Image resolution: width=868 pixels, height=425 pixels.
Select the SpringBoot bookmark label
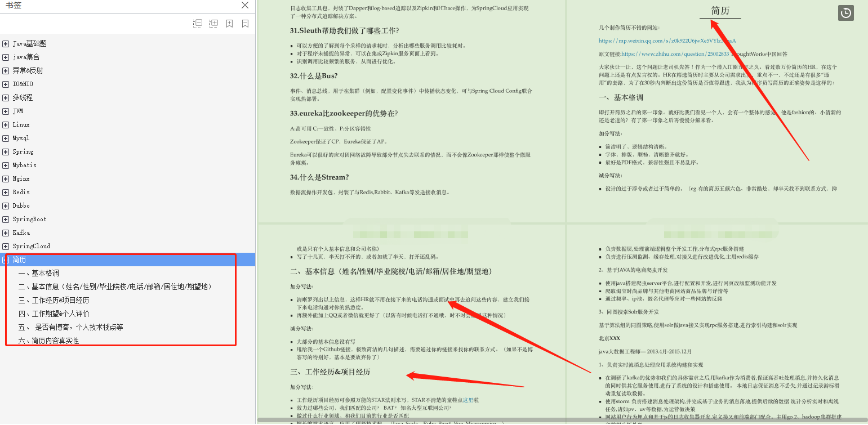pyautogui.click(x=29, y=219)
